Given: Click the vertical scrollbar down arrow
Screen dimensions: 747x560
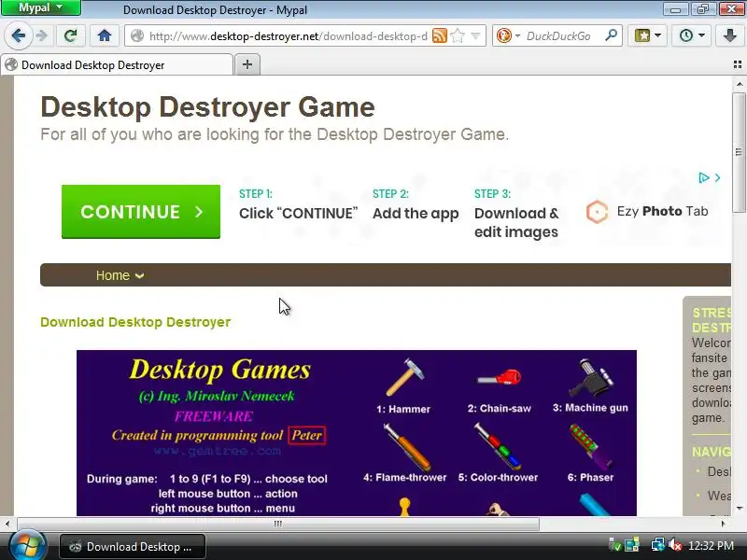Looking at the screenshot, I should pyautogui.click(x=740, y=509).
